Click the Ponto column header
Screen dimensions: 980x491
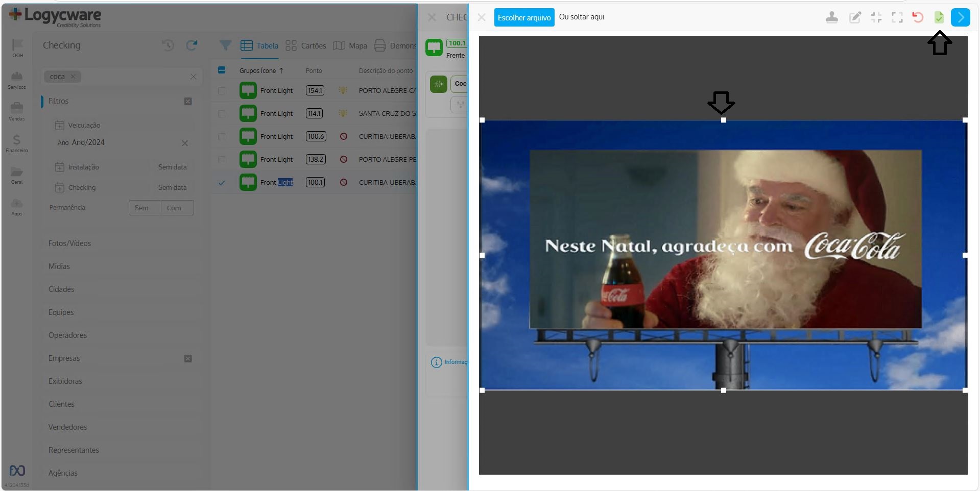(x=314, y=70)
